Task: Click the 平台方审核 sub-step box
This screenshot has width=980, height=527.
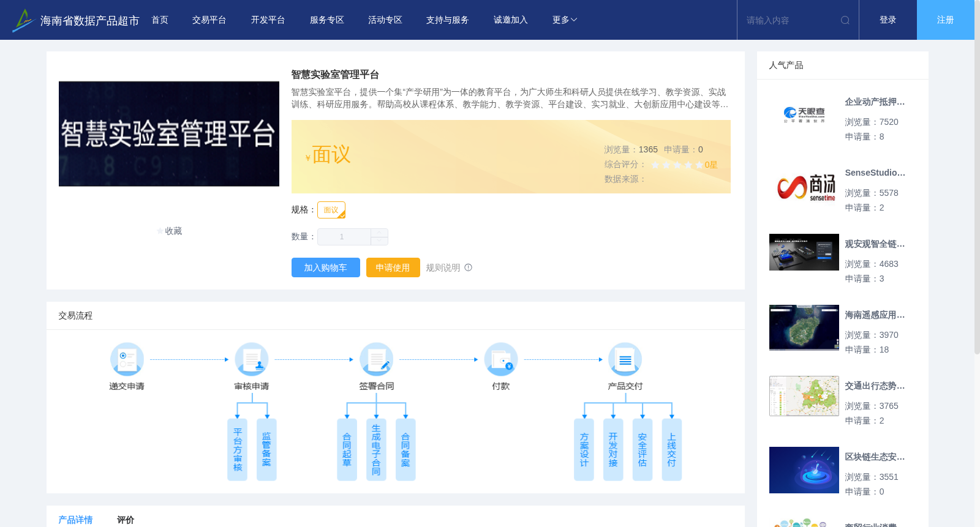Action: click(238, 450)
